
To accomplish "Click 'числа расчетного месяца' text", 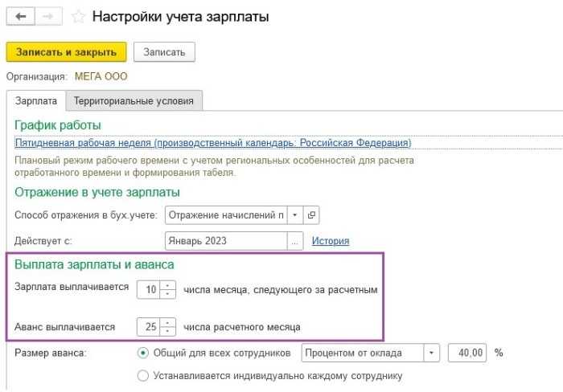I will click(242, 327).
